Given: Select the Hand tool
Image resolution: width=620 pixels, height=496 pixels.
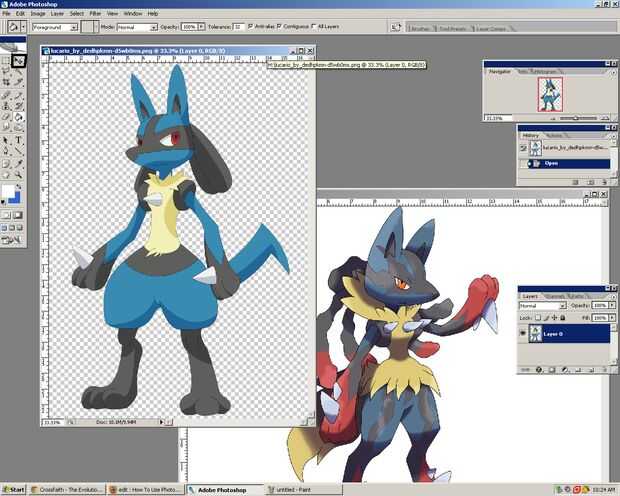Looking at the screenshot, I should coord(6,175).
